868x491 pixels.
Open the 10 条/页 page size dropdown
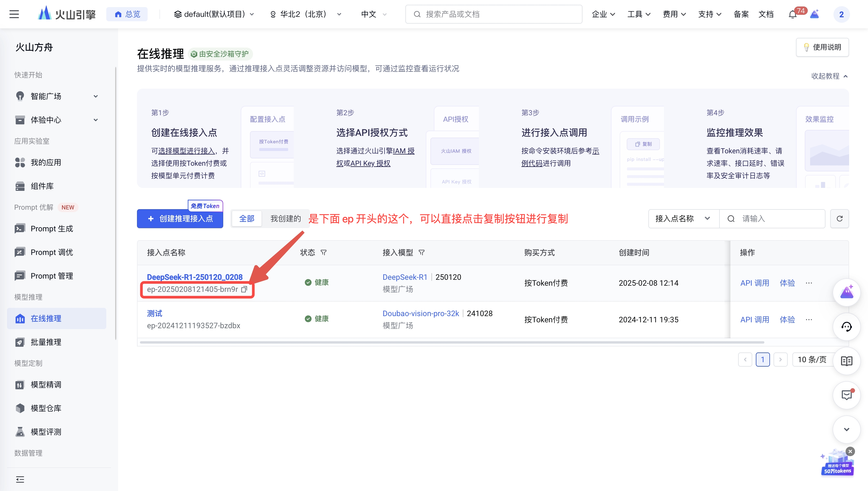tap(812, 360)
